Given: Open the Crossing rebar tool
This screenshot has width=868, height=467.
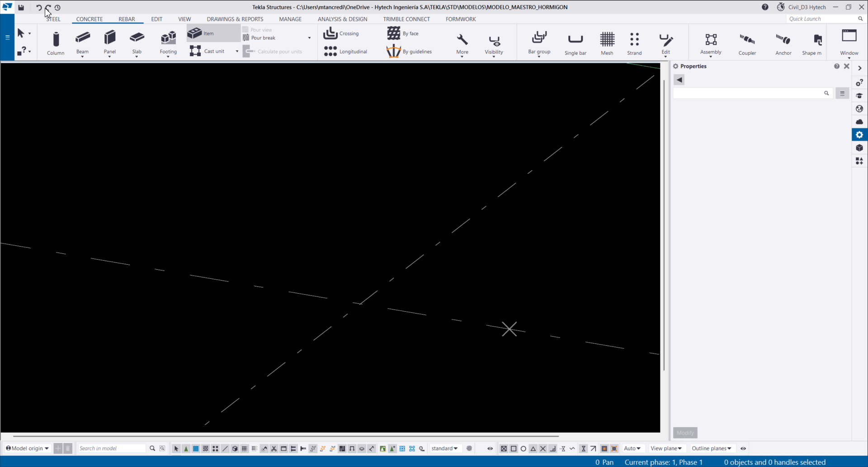Looking at the screenshot, I should pos(341,33).
